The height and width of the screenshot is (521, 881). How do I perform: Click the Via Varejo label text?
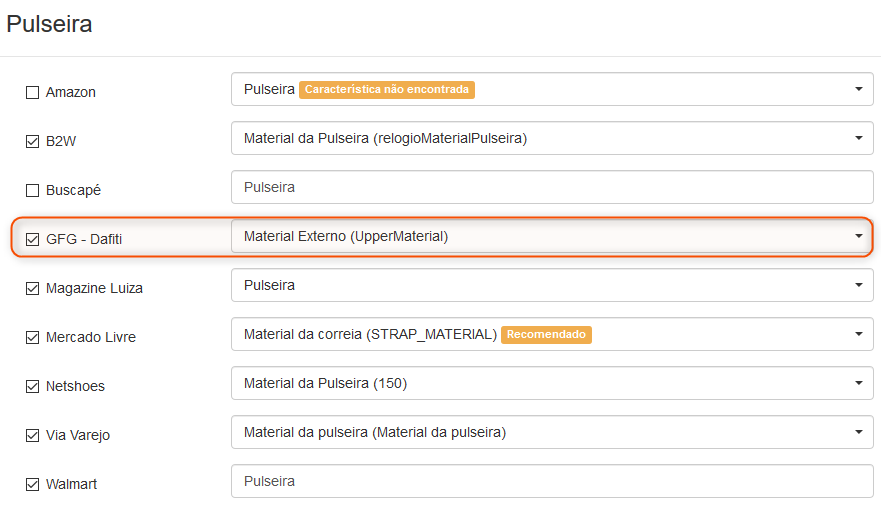[78, 435]
